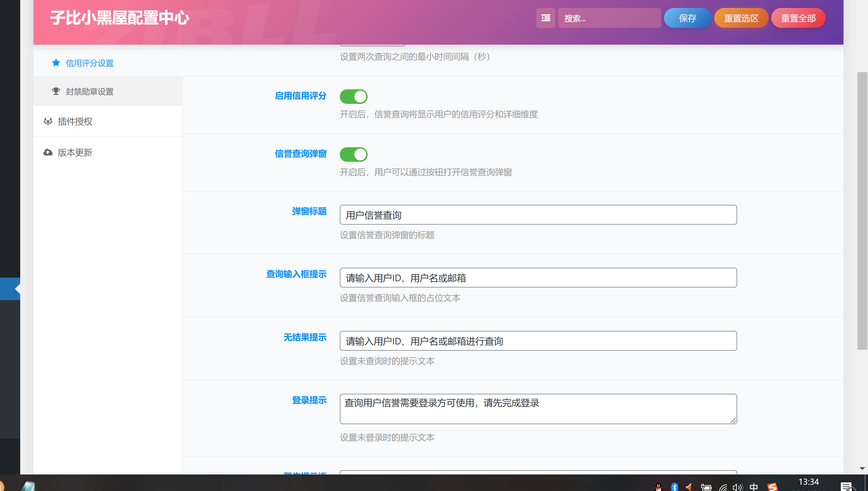Click description 设置信誉查询弹窗的标题

tap(387, 235)
